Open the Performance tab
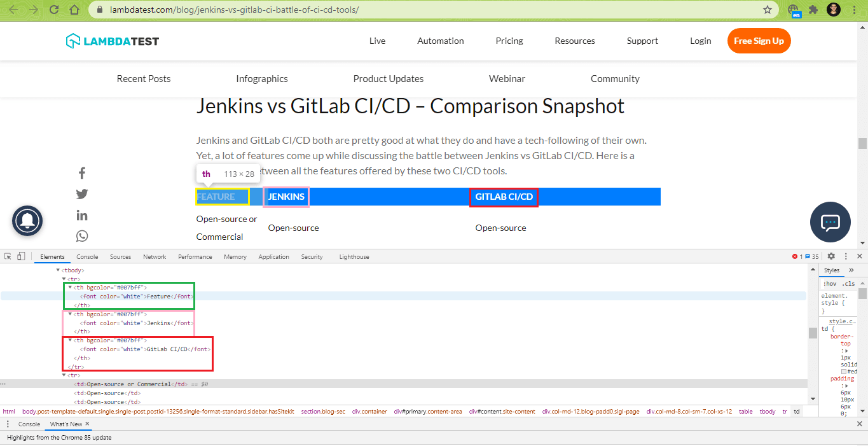Image resolution: width=868 pixels, height=446 pixels. point(195,256)
